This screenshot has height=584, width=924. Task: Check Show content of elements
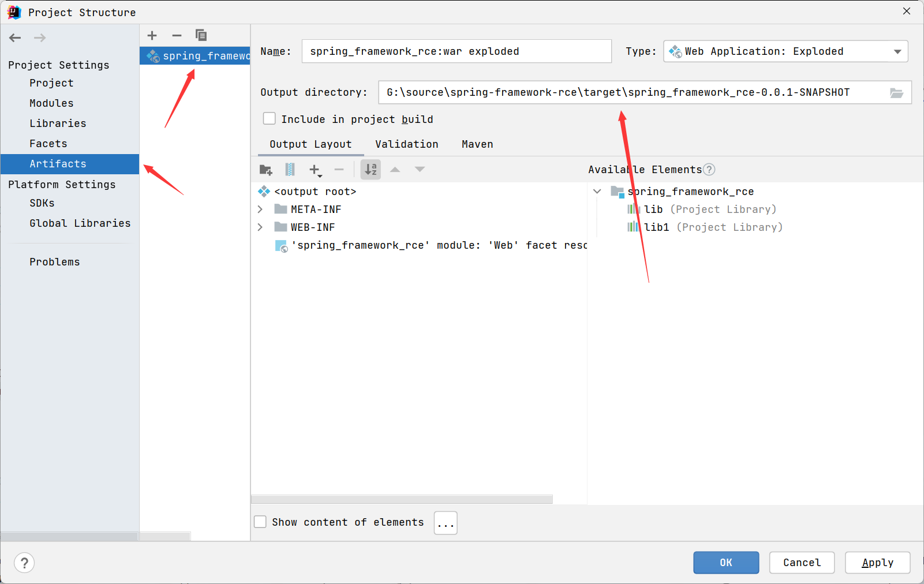coord(261,522)
